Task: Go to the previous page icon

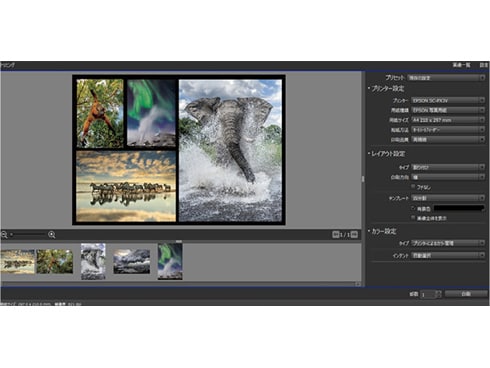Action: pyautogui.click(x=335, y=235)
